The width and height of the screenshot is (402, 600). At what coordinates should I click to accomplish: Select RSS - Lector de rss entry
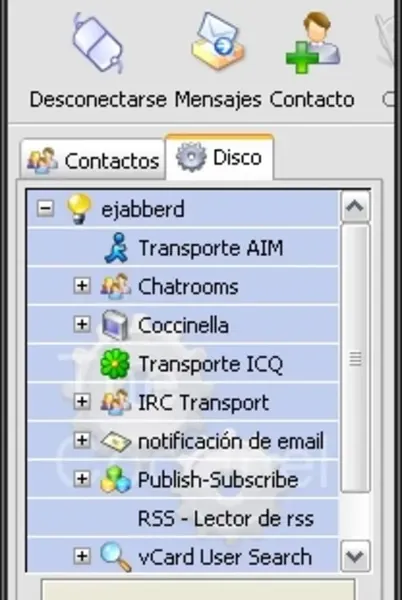point(226,519)
